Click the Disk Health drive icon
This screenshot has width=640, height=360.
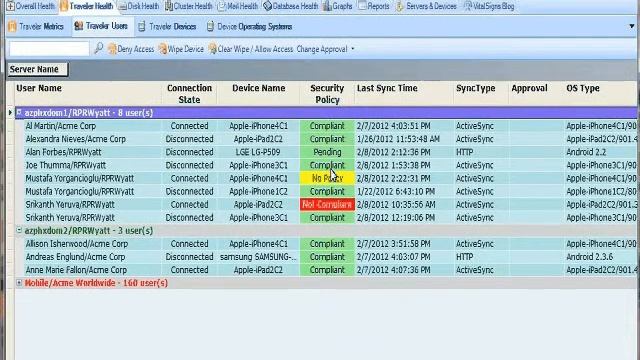coord(122,6)
